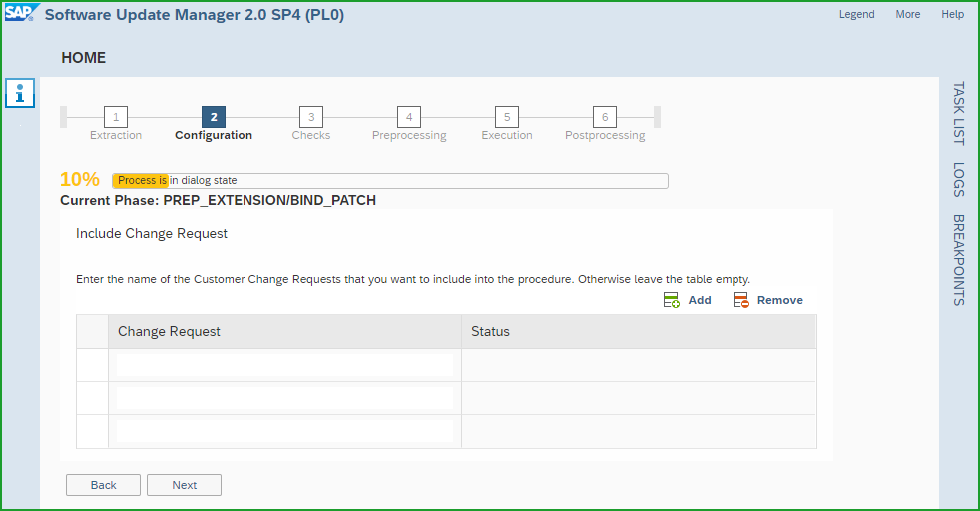Click the 10% progress value
This screenshot has height=511, width=980.
click(x=80, y=180)
